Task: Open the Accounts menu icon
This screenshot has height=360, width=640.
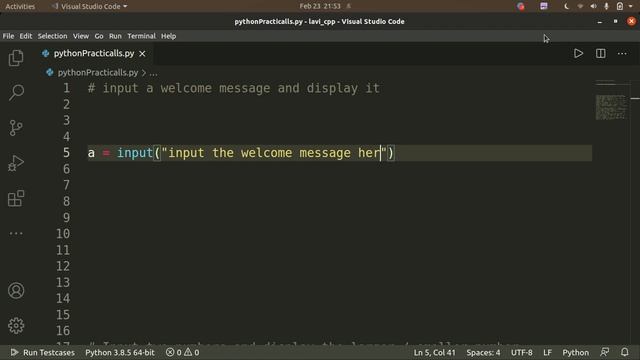Action: 16,291
